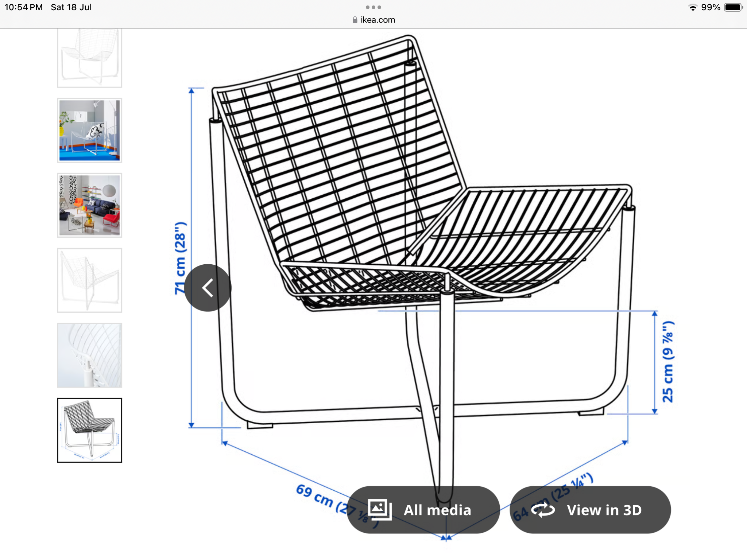Tap the time and date in status bar
The image size is (747, 560).
coord(48,7)
